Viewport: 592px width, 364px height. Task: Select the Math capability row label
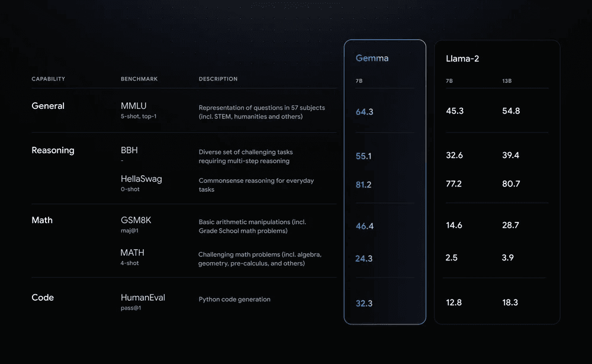coord(42,220)
